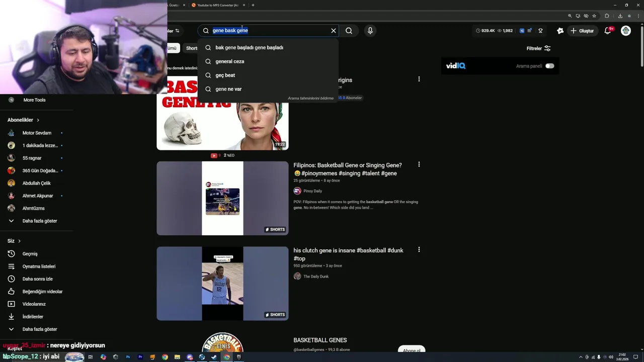
Task: Select suggestion 'bak gene başladı gene başladı'
Action: pyautogui.click(x=268, y=47)
